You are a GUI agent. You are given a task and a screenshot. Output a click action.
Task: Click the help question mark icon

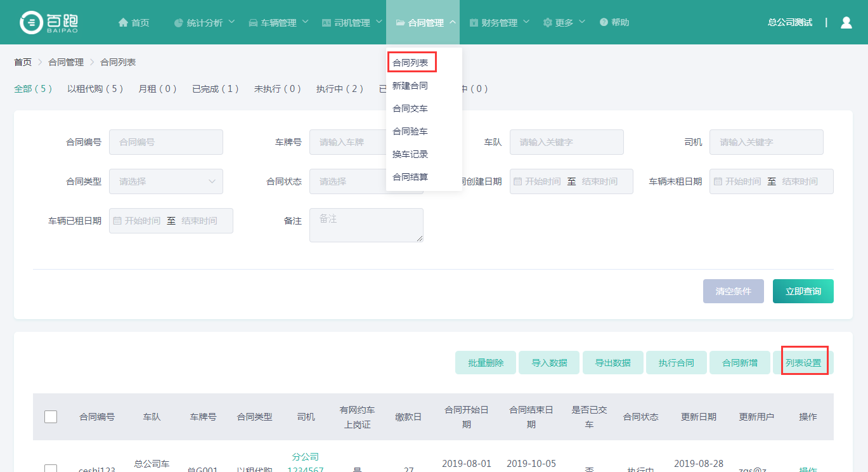604,23
